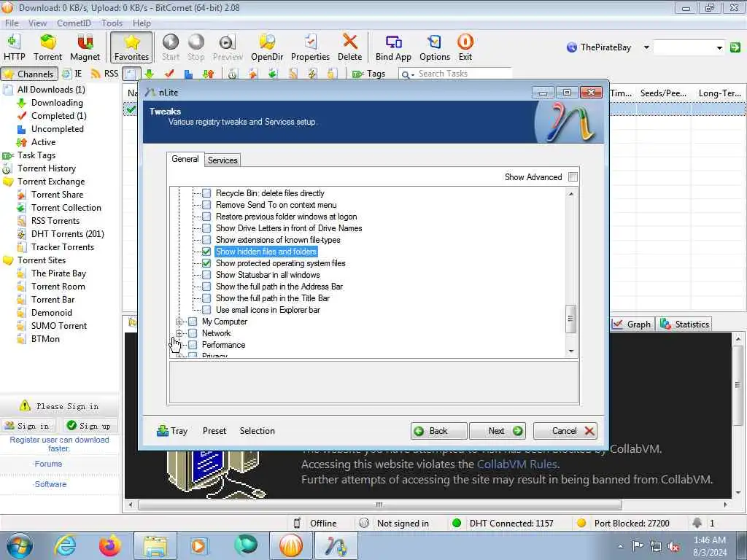This screenshot has height=560, width=747.
Task: Open the Forums link
Action: click(47, 464)
